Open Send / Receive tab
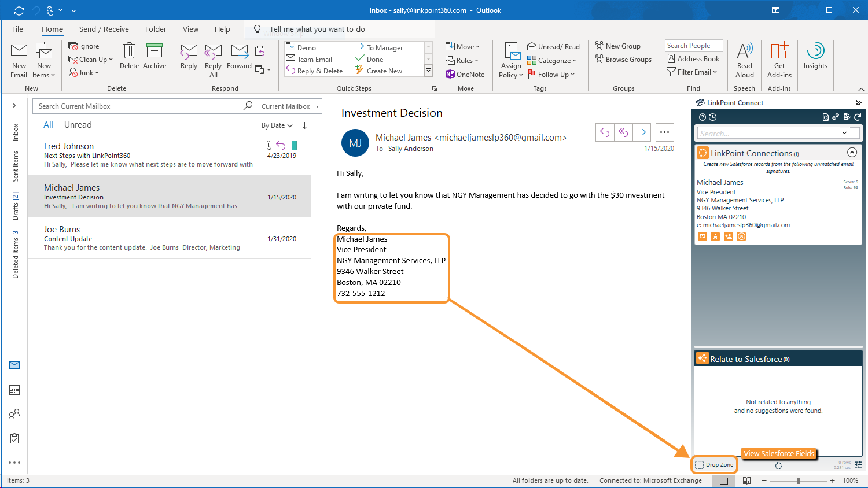This screenshot has width=868, height=488. pos(104,29)
